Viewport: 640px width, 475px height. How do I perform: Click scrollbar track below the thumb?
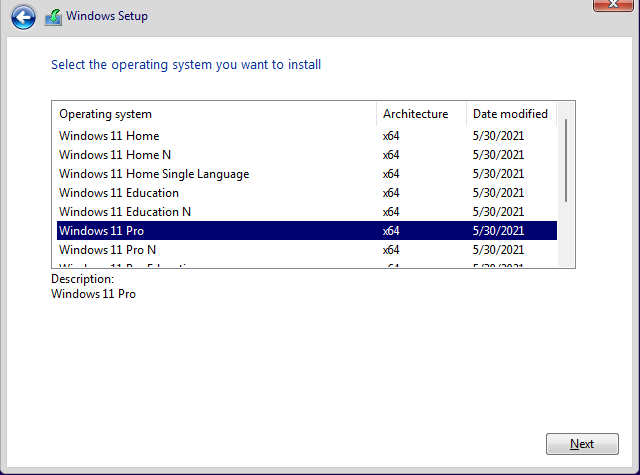click(x=566, y=235)
